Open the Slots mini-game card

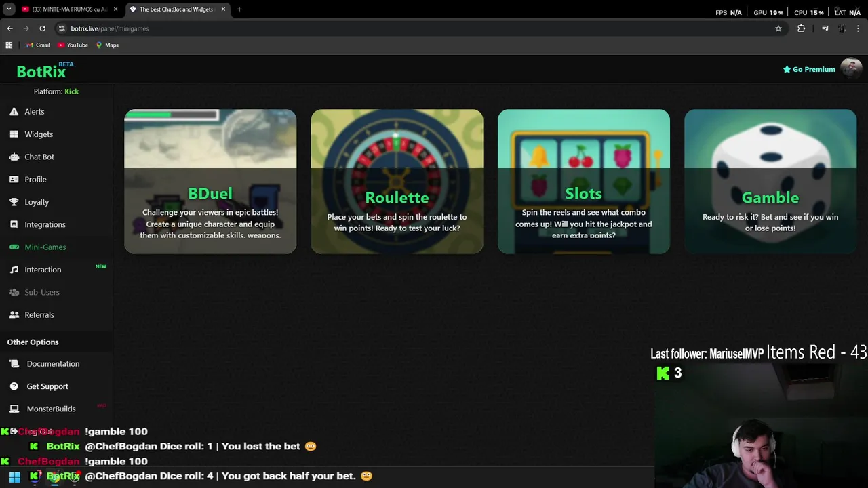point(584,182)
